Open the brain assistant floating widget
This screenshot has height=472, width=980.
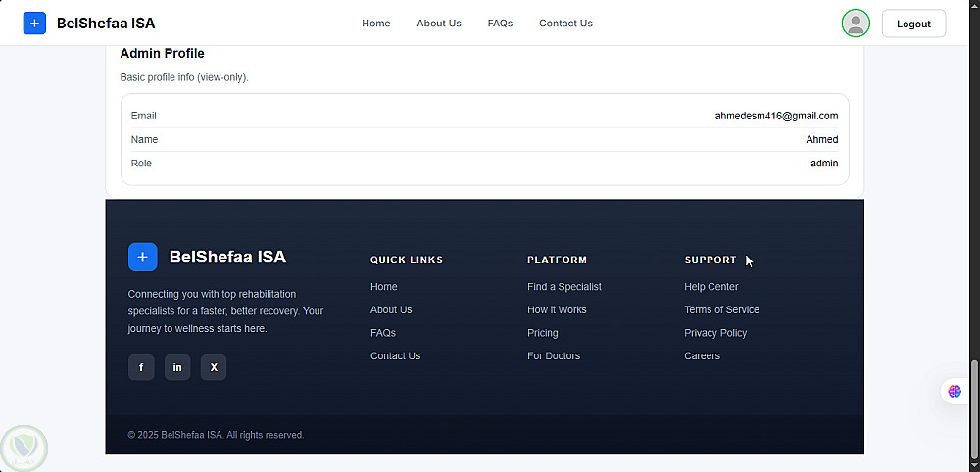click(955, 391)
